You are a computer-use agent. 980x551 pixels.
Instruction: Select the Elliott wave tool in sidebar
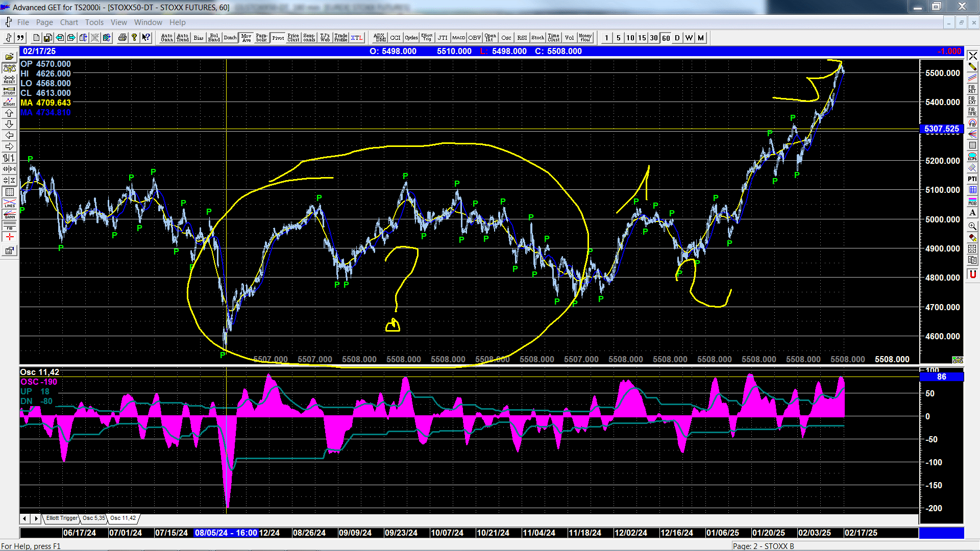click(9, 102)
